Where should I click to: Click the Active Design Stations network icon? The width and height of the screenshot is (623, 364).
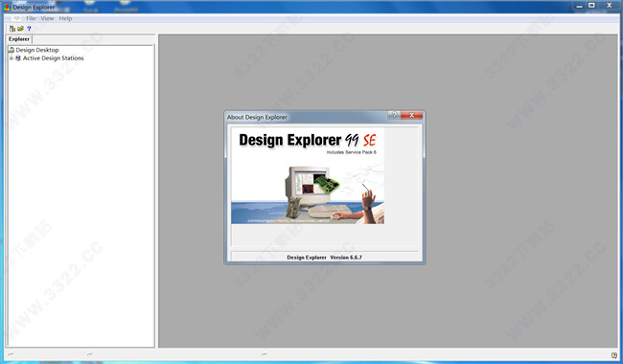[18, 58]
